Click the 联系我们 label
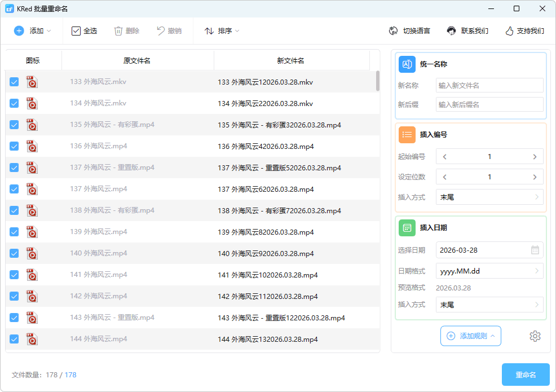556x392 pixels. pyautogui.click(x=475, y=31)
